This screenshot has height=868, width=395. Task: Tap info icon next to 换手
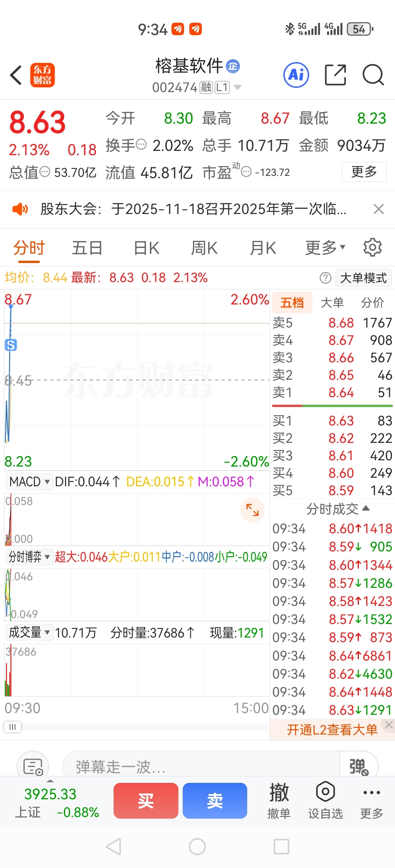coord(141,145)
